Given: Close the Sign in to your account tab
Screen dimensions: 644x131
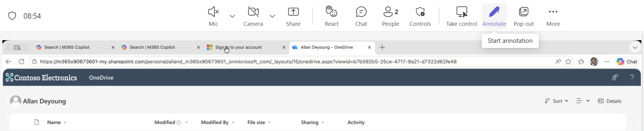Looking at the screenshot, I should (x=284, y=47).
